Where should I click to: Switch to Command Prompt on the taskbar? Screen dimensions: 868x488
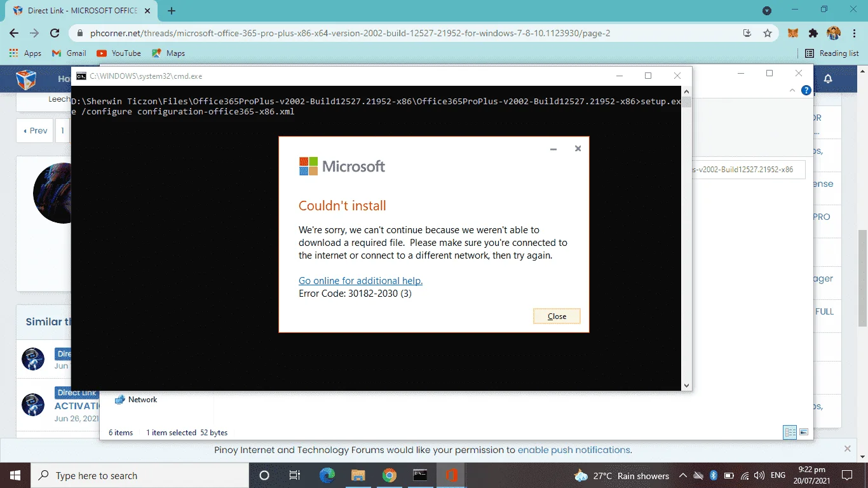420,475
